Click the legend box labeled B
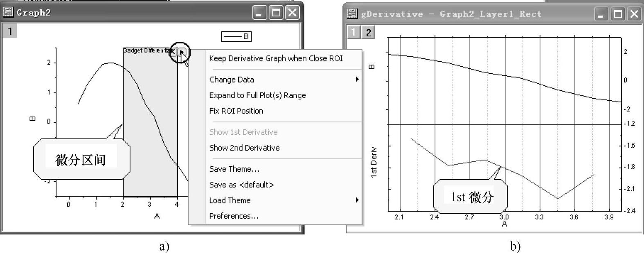 [236, 36]
